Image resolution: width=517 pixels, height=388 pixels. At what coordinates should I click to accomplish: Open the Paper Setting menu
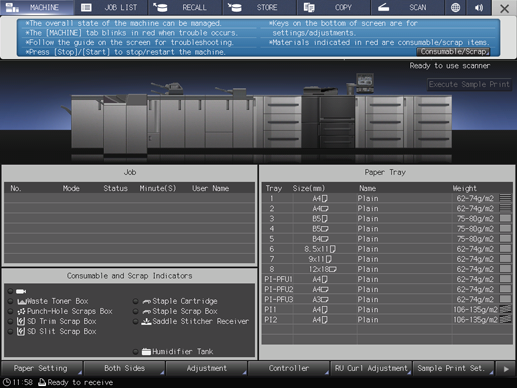click(42, 368)
